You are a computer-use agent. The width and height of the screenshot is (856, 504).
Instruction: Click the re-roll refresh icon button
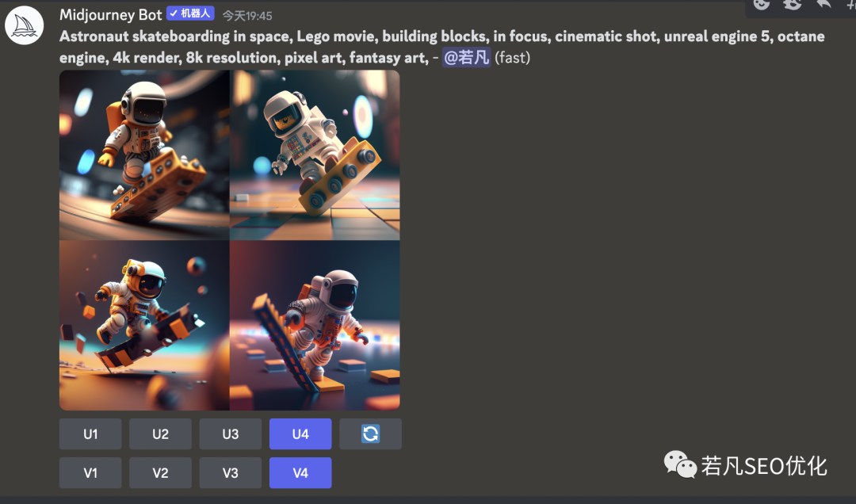pos(370,433)
